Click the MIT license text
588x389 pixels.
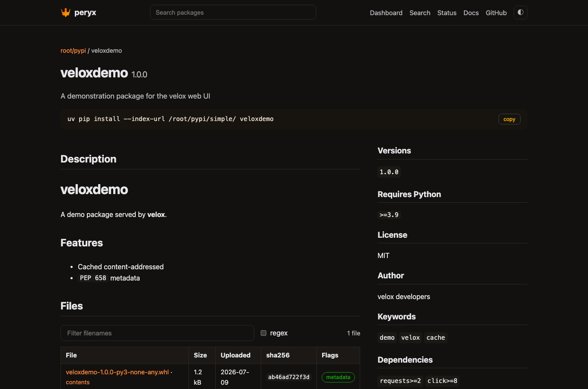point(383,255)
